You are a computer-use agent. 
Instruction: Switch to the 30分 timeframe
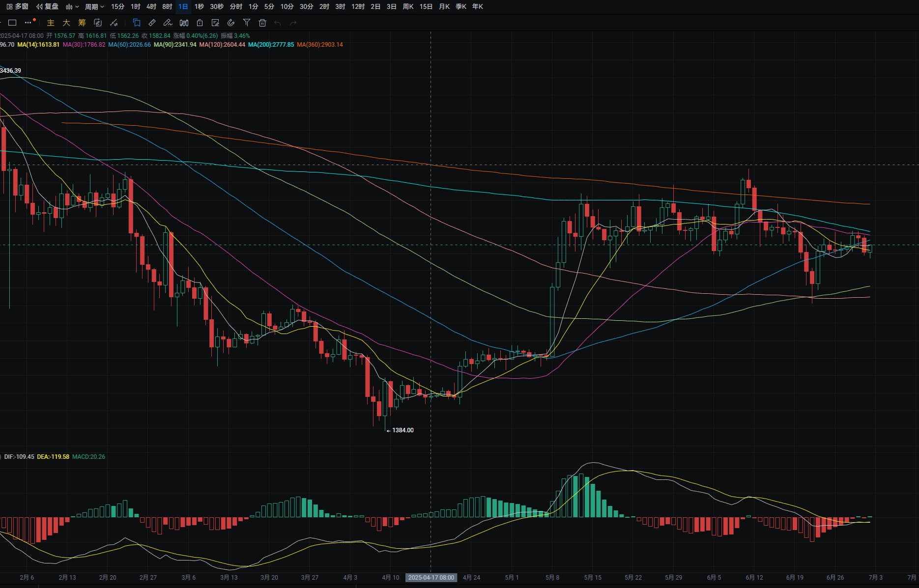306,6
